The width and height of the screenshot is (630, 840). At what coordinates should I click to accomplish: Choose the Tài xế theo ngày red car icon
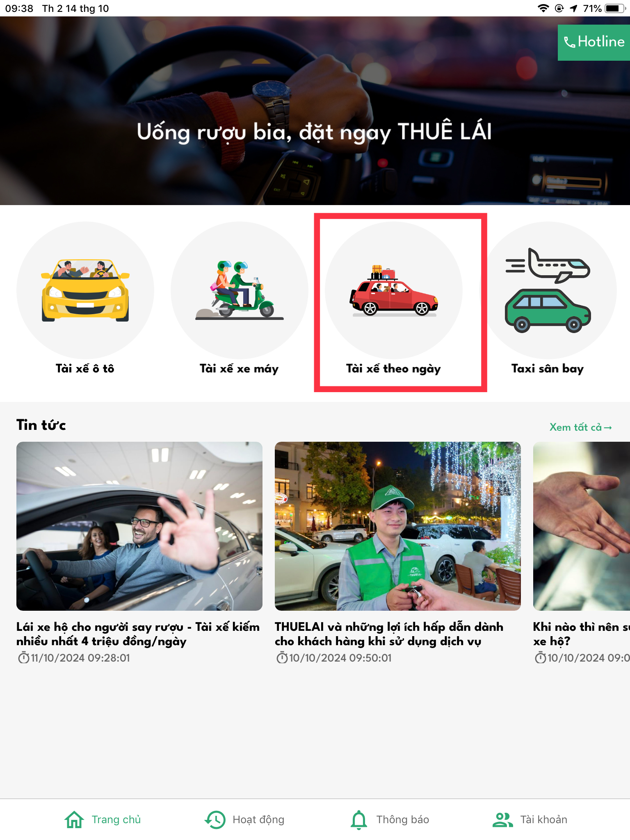[394, 290]
